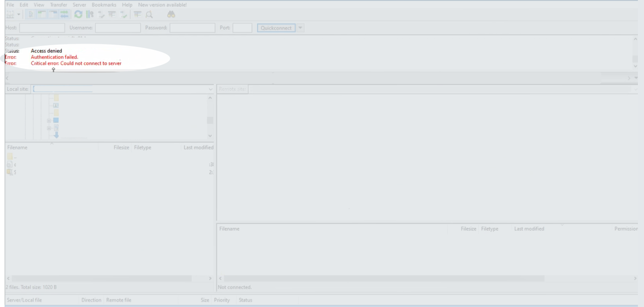
Task: Toggle the local directory tree display
Action: click(x=42, y=15)
